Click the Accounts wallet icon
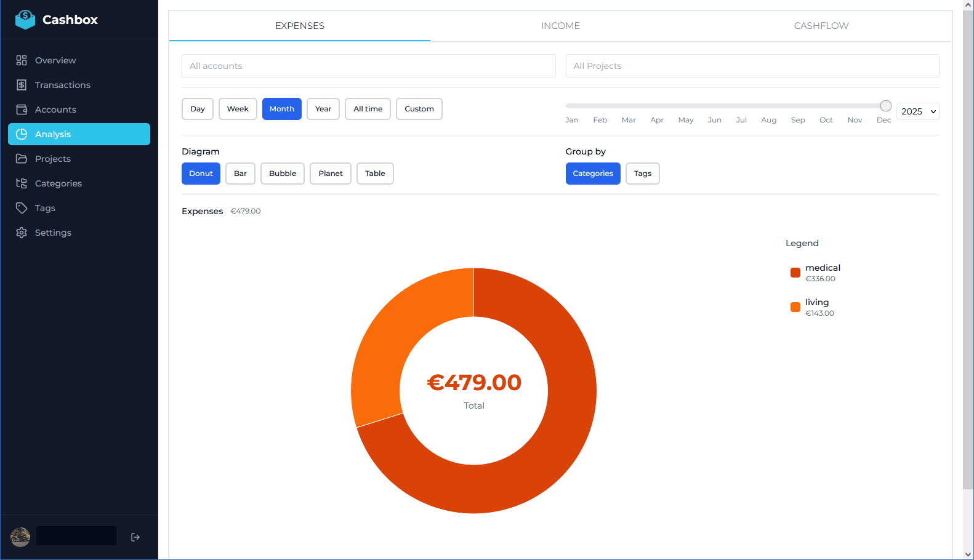 pyautogui.click(x=22, y=110)
